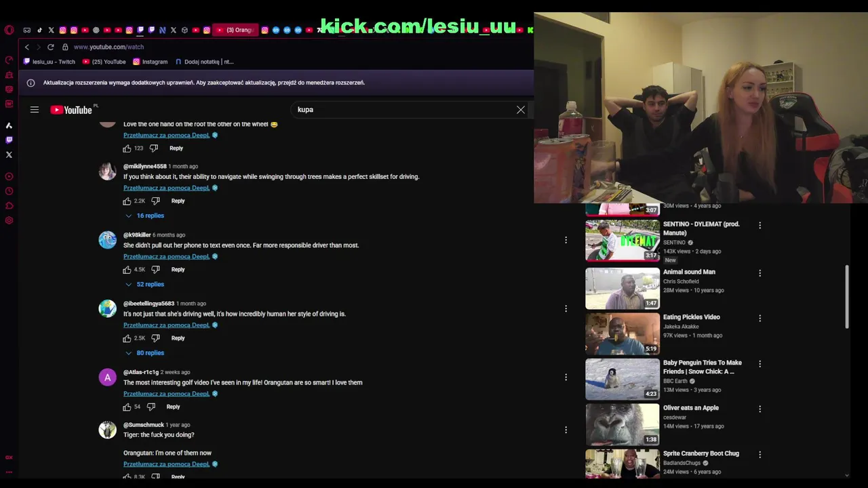This screenshot has width=868, height=488.
Task: Go back with the browser back arrow
Action: tap(27, 47)
